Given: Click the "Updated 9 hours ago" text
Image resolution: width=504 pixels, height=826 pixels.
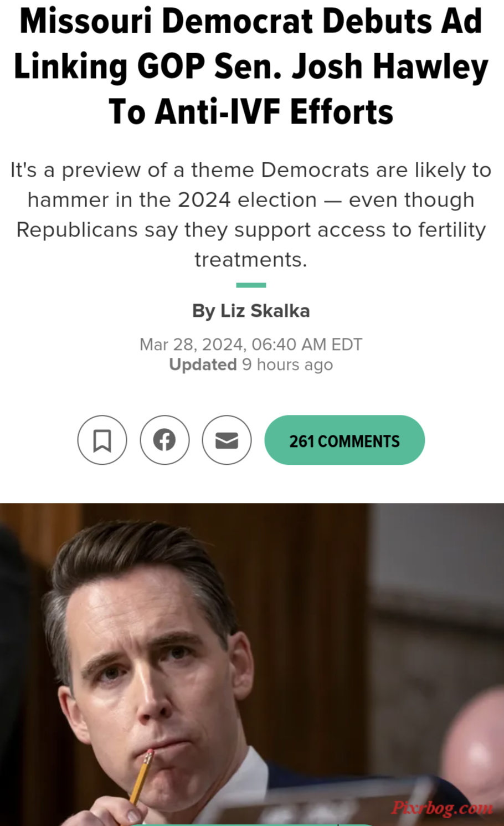Looking at the screenshot, I should click(x=251, y=365).
